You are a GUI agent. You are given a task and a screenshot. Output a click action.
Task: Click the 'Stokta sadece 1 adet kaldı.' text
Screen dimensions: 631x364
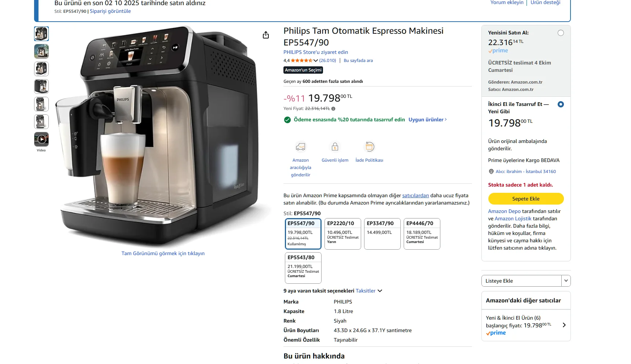pos(520,185)
